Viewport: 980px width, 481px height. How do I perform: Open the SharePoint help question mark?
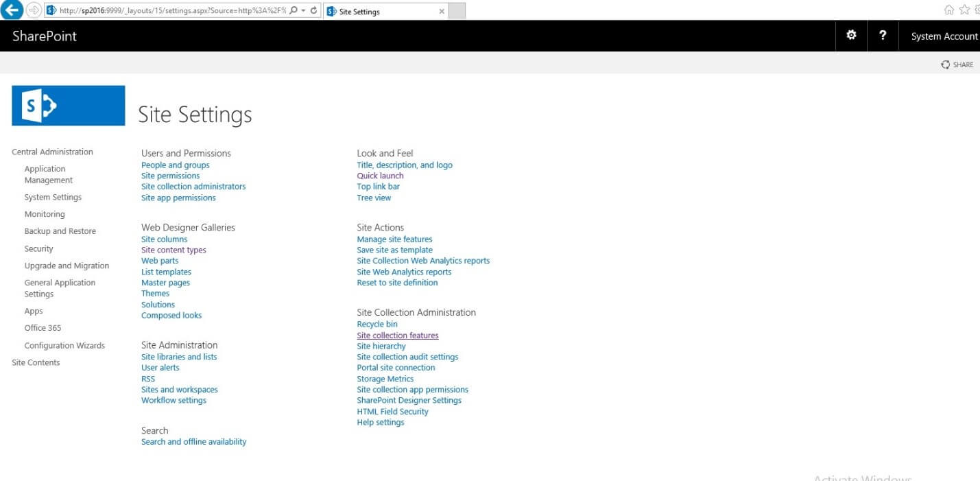tap(883, 36)
